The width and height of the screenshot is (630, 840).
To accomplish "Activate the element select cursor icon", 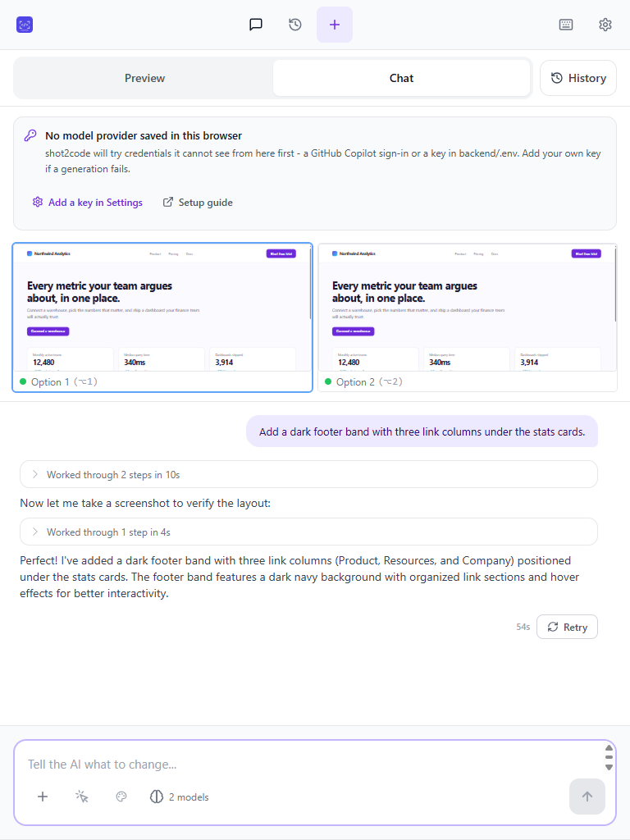I will pyautogui.click(x=82, y=797).
